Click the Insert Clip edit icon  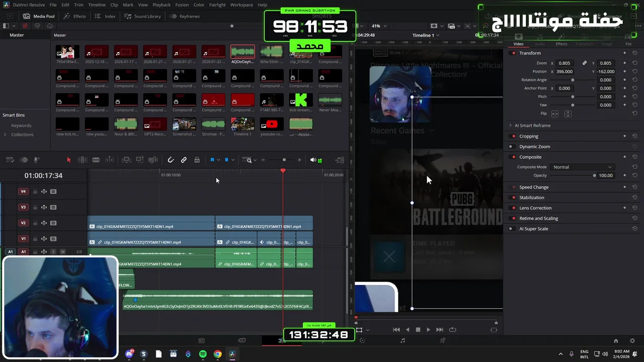pyautogui.click(x=126, y=160)
